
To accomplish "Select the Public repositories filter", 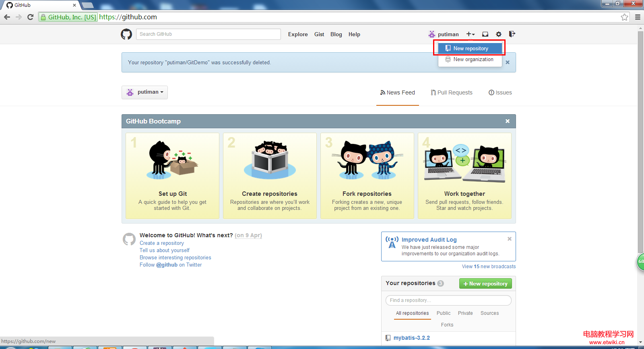I will click(x=444, y=313).
